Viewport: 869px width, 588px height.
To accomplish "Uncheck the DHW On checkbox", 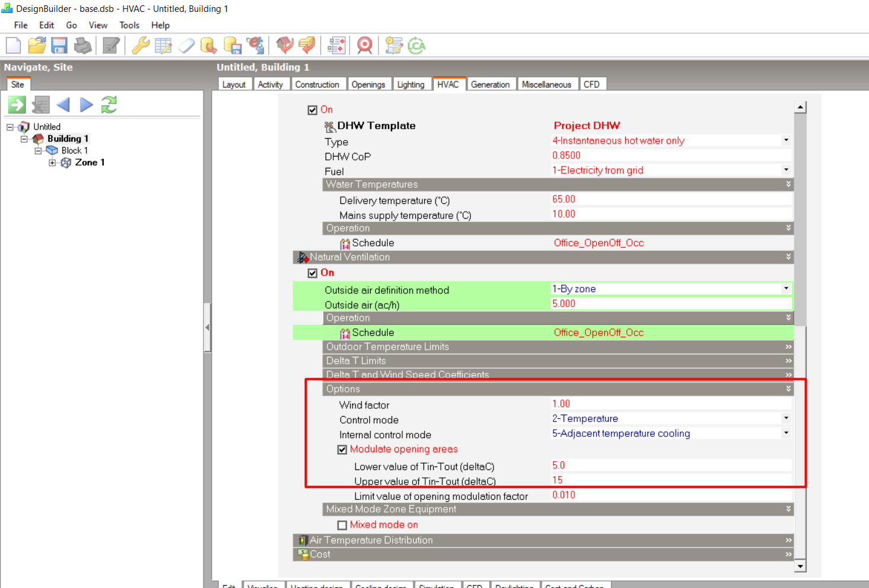I will [313, 110].
